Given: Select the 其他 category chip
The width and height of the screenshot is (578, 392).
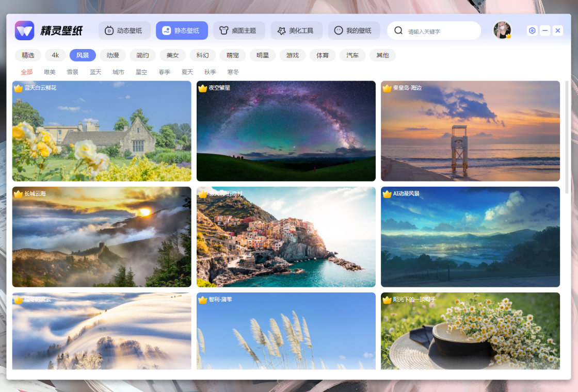Looking at the screenshot, I should 382,55.
